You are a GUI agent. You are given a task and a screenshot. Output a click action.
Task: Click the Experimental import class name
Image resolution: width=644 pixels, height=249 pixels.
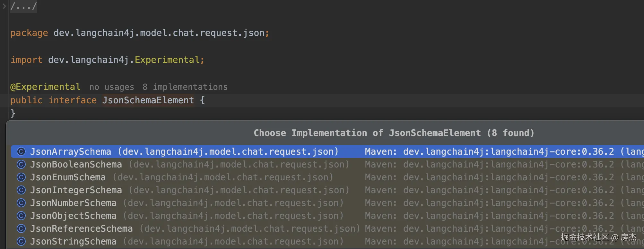[167, 60]
